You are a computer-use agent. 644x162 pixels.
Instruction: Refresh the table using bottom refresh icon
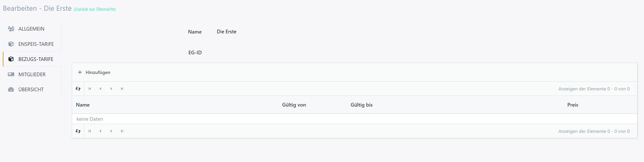tap(78, 131)
